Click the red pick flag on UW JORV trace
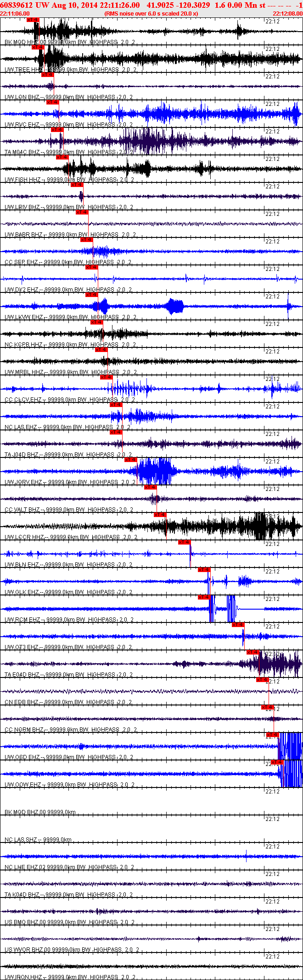Screen dimensions: 303x980 [x=131, y=460]
